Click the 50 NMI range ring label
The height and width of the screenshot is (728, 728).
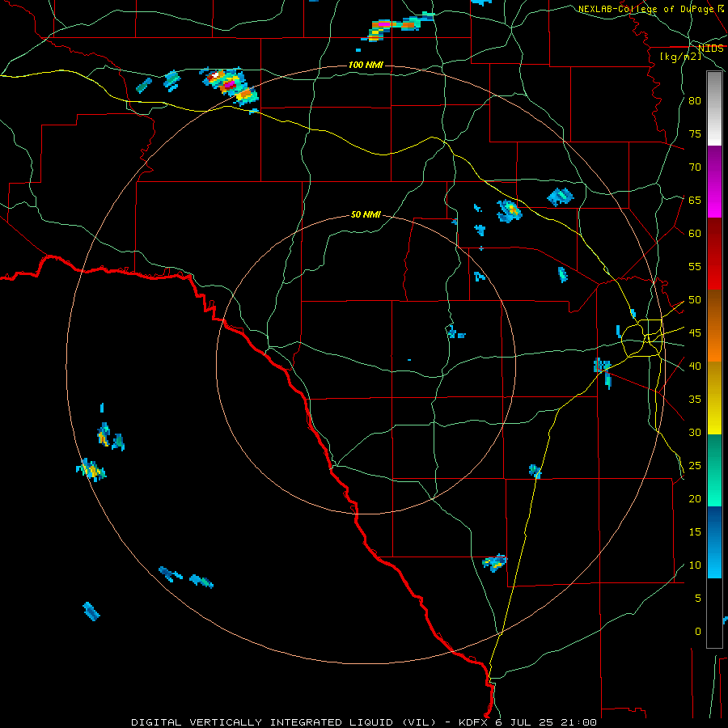click(366, 214)
